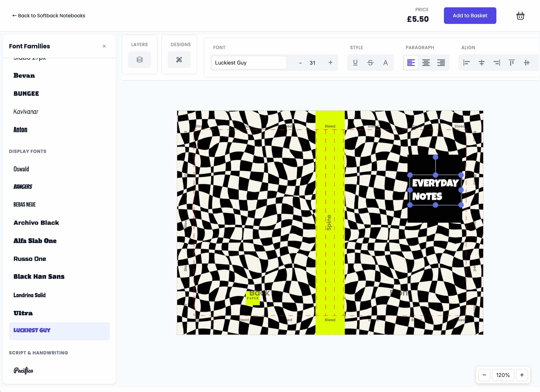Go back to Softback Notebooks
Screen dimensions: 540x392
(49, 15)
